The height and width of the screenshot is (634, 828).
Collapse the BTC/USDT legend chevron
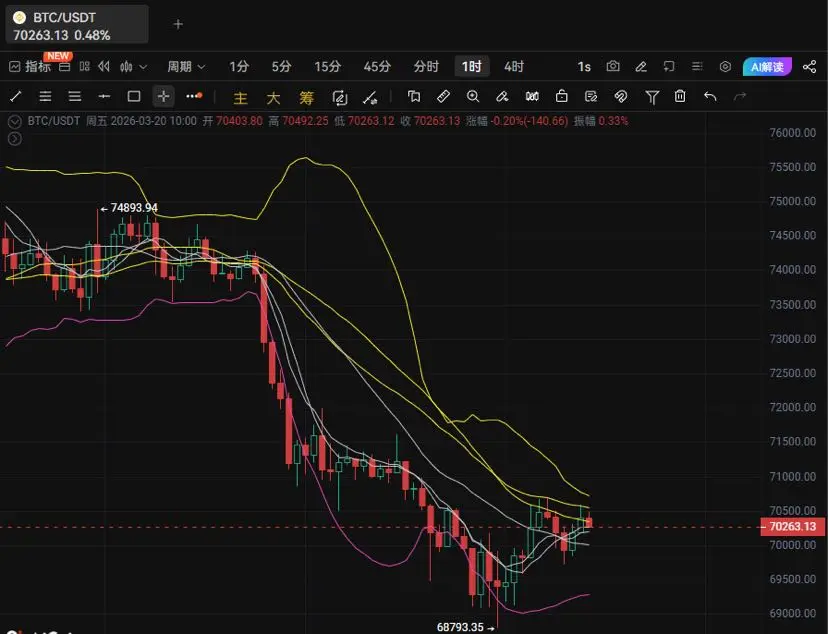click(15, 121)
